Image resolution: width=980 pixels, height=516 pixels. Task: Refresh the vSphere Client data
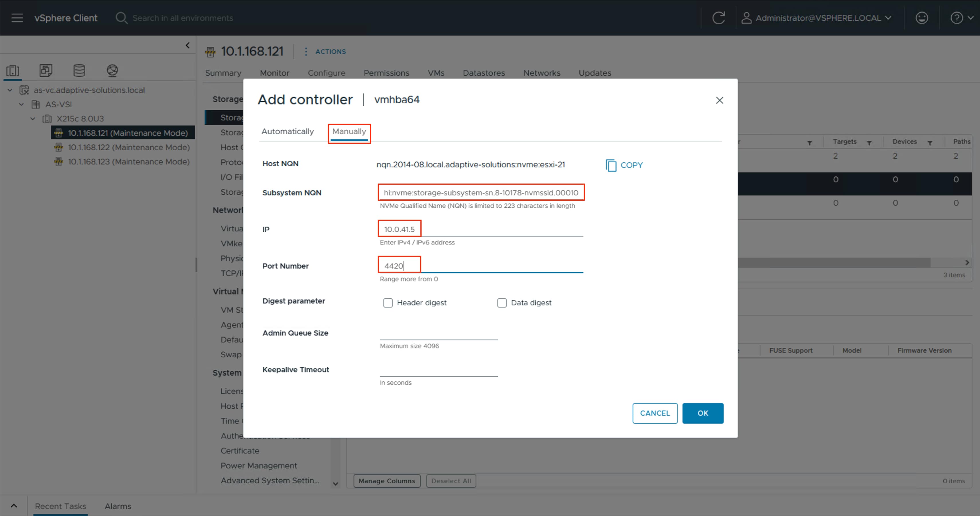pyautogui.click(x=719, y=17)
